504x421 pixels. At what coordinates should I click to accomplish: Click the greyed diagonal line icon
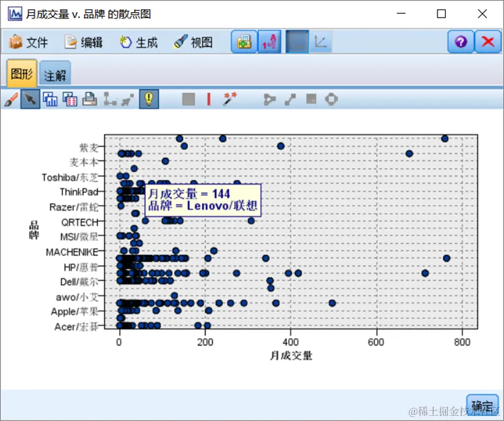[290, 100]
